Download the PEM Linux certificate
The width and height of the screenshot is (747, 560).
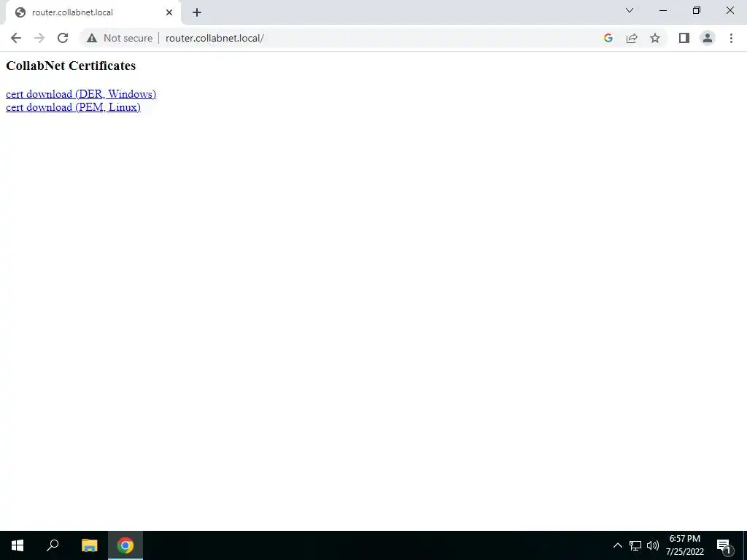[73, 107]
